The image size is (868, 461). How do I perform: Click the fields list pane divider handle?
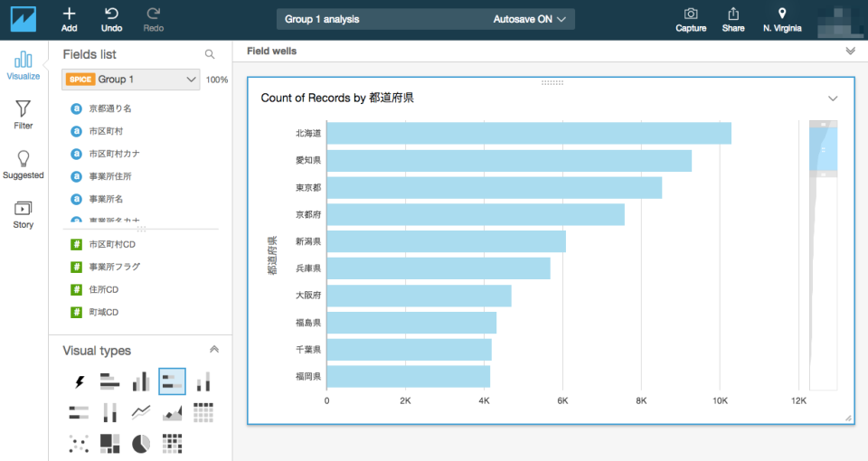[141, 228]
